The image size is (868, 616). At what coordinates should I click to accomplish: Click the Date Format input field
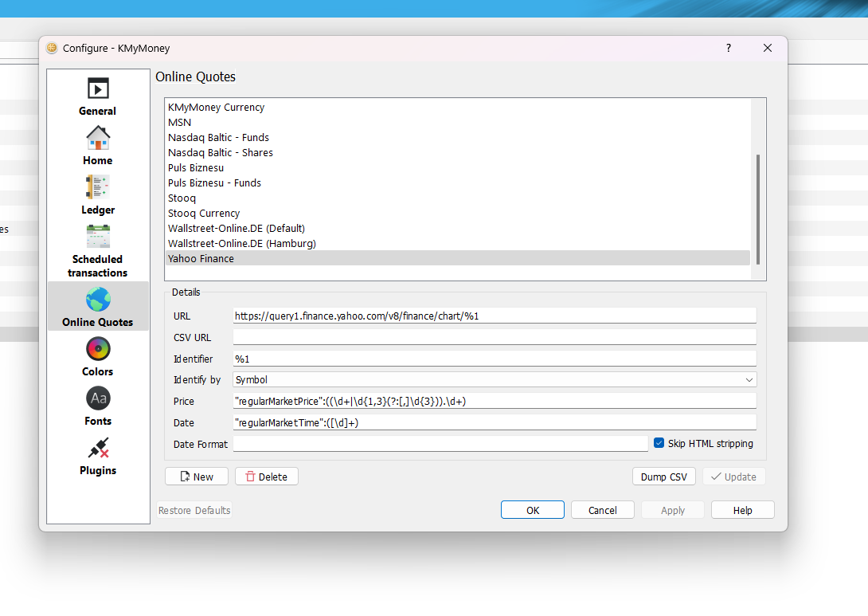(x=440, y=444)
